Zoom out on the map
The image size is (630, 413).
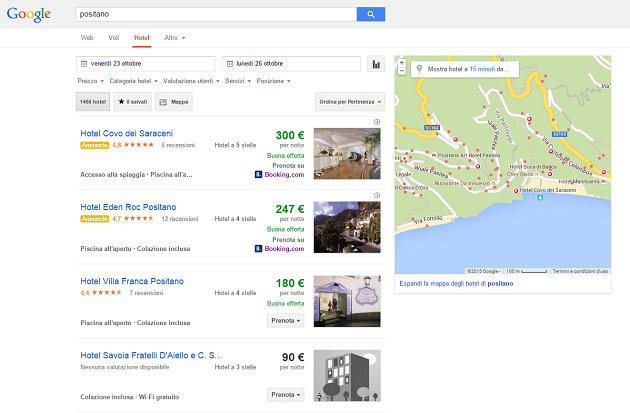[402, 71]
